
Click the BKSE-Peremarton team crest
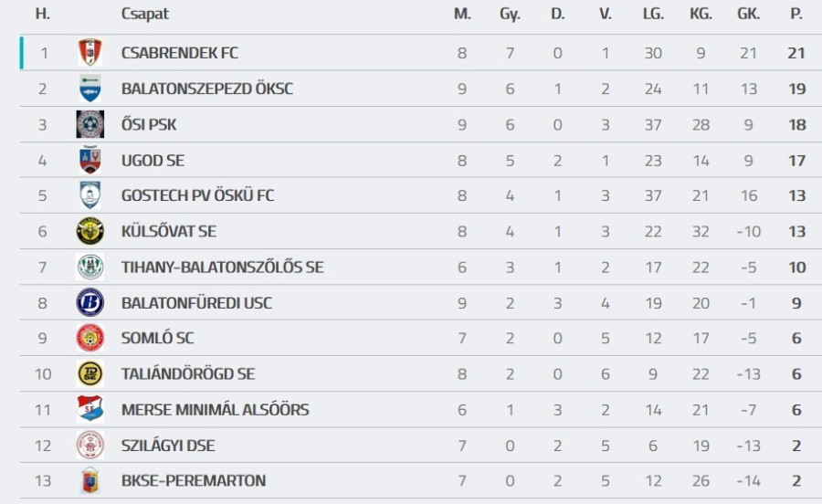click(x=90, y=480)
